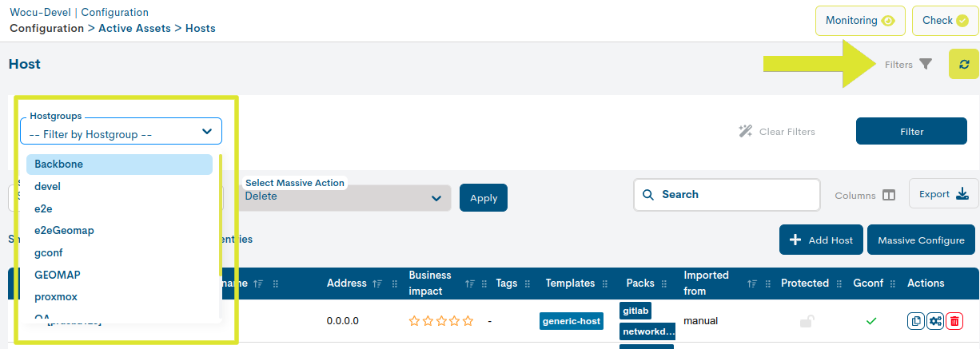Export the host list

pos(943,194)
